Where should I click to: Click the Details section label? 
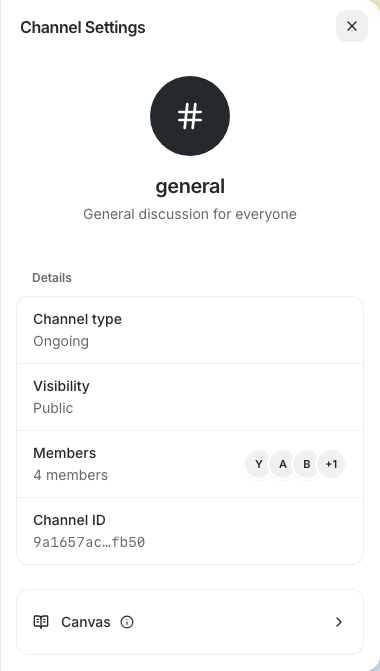52,278
